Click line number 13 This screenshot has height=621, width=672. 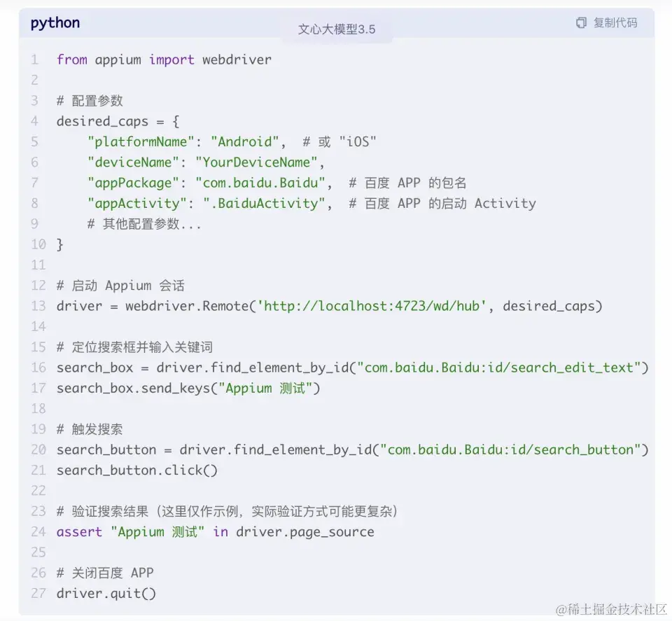coord(38,307)
